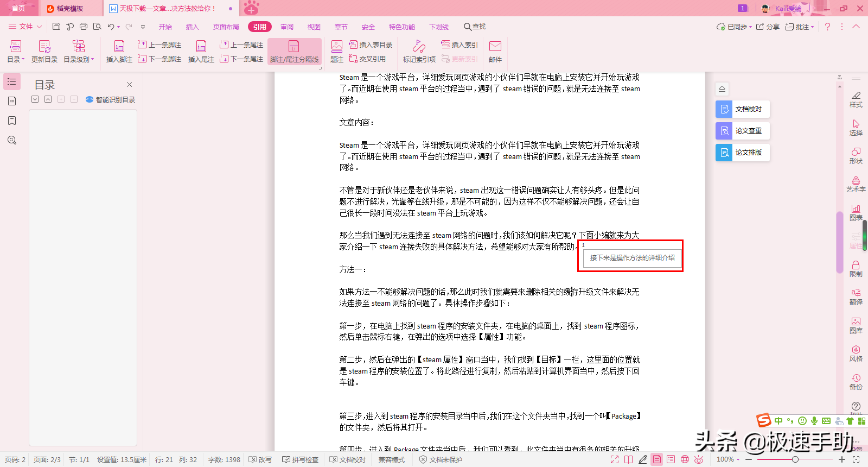Open the outline icon in left sidebar
This screenshot has width=868, height=467.
[x=12, y=81]
